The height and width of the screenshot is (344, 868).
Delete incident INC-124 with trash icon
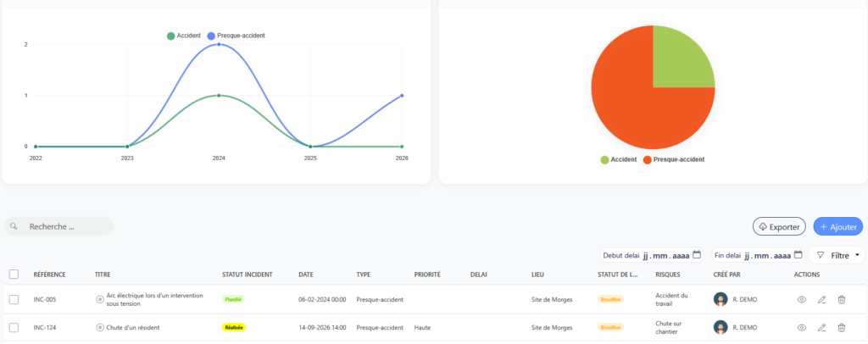coord(842,327)
